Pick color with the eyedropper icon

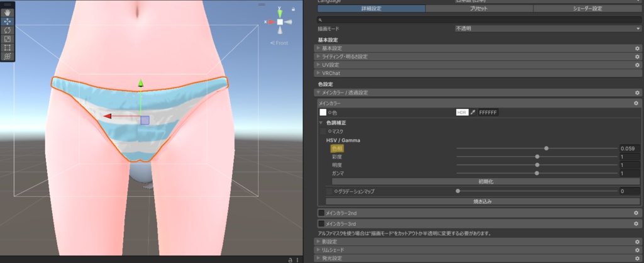[x=473, y=112]
